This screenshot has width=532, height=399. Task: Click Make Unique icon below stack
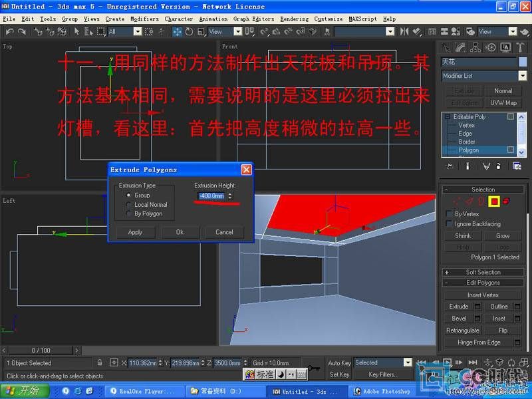click(x=486, y=166)
